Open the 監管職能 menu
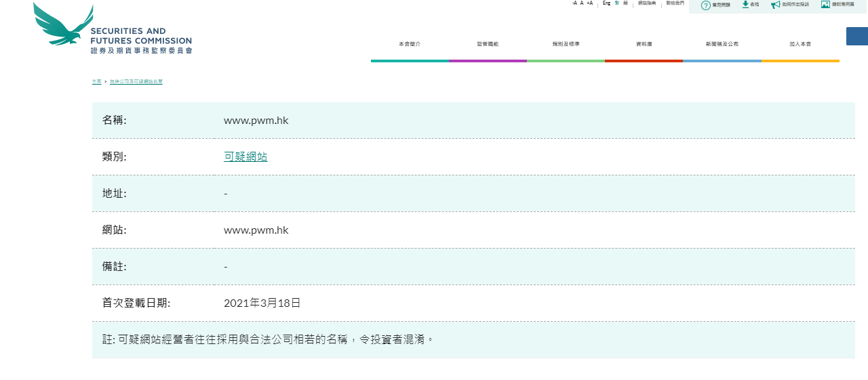Viewport: 868px width, 380px height. pyautogui.click(x=488, y=44)
